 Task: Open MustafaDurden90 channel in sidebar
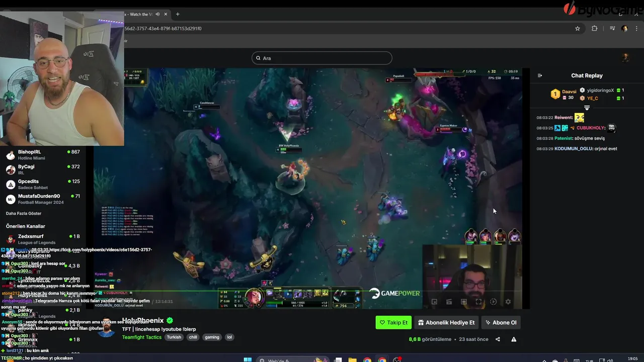coord(43,199)
